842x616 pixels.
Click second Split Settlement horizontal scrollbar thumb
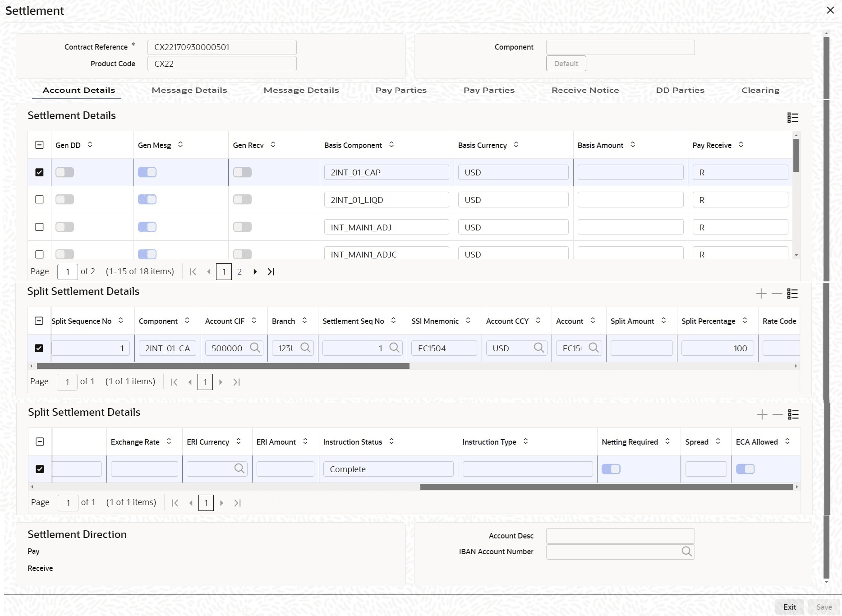(x=607, y=487)
